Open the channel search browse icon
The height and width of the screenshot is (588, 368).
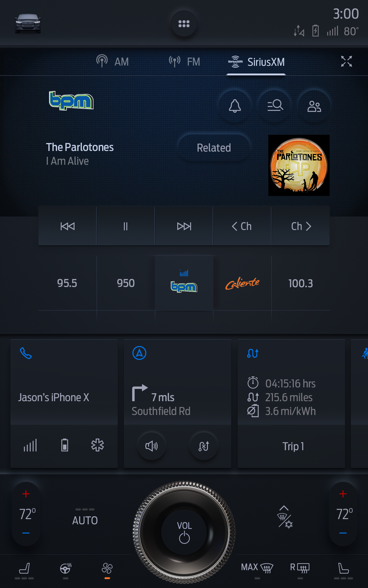[x=275, y=106]
